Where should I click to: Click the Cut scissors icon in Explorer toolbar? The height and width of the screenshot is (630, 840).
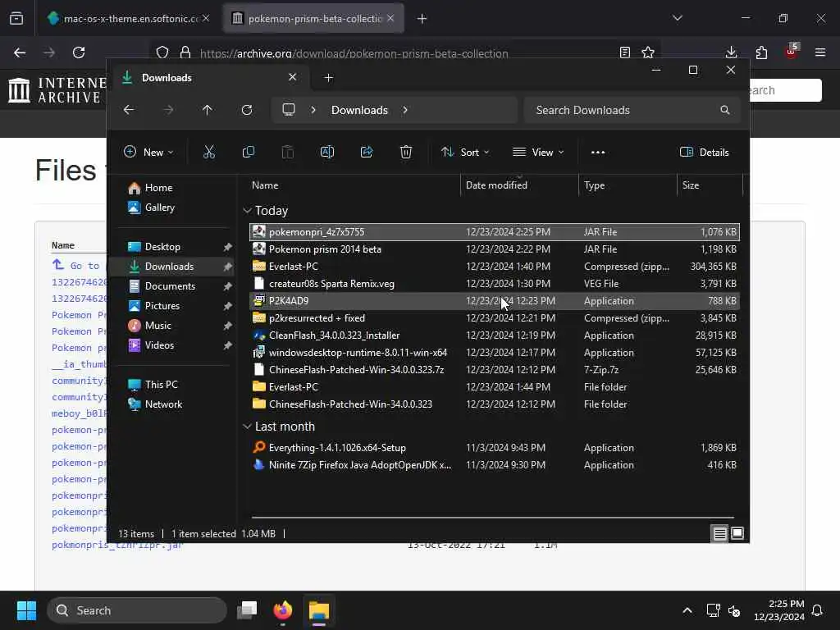[x=209, y=152]
